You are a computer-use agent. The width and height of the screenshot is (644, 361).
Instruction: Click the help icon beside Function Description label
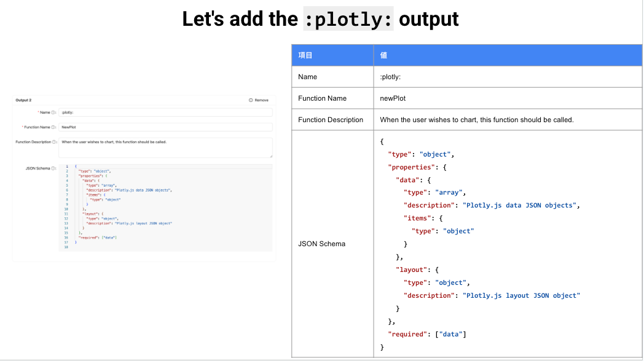(x=54, y=142)
